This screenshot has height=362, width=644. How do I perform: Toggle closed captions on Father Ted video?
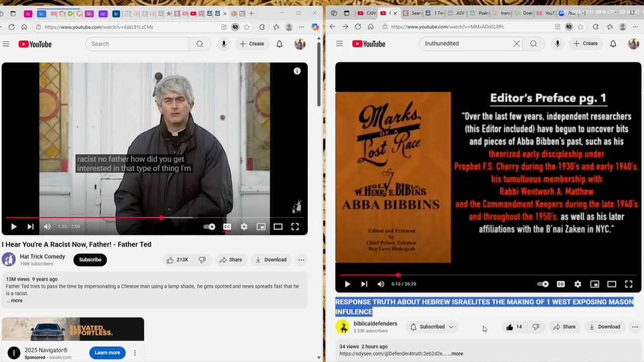(x=227, y=227)
